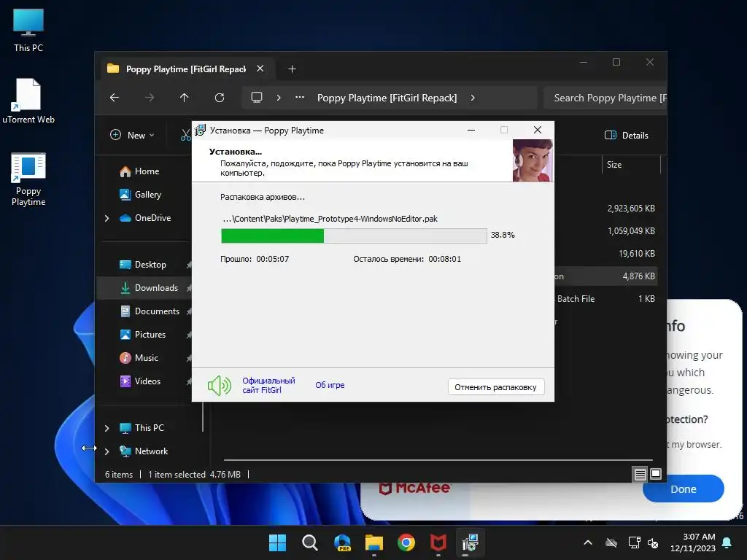
Task: Open File Explorer from taskbar
Action: click(374, 542)
